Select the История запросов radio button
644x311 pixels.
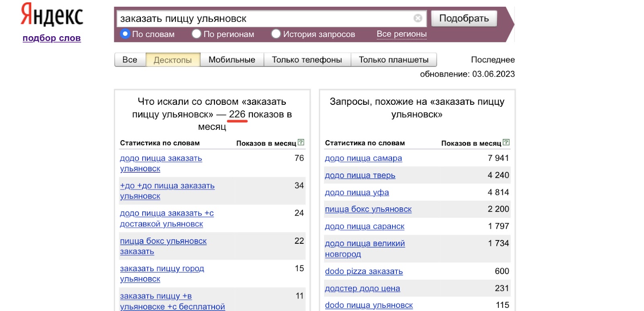[x=276, y=34]
